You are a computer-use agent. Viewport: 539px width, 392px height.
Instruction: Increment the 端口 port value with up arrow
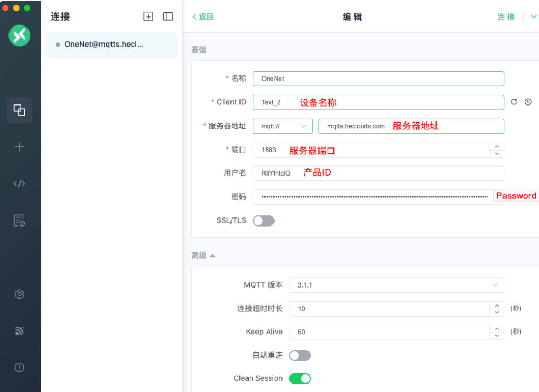tap(497, 147)
